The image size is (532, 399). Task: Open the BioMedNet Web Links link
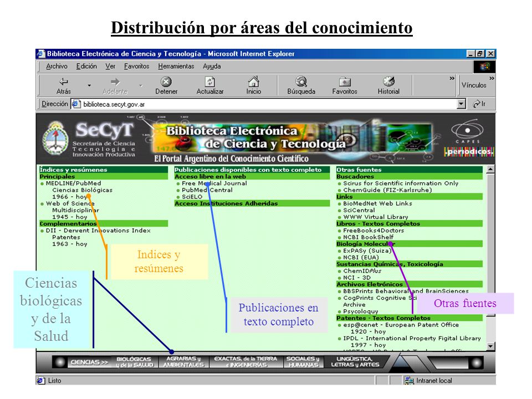click(x=377, y=203)
